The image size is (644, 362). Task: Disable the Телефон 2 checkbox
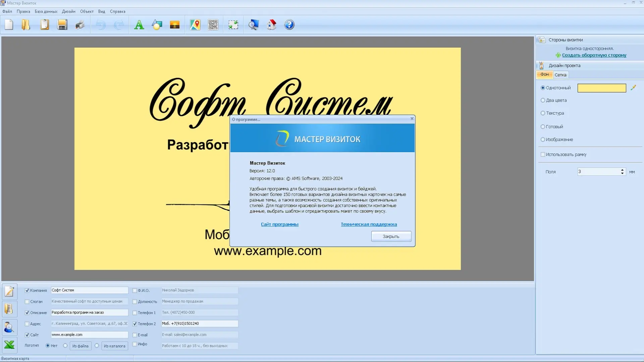coord(135,323)
